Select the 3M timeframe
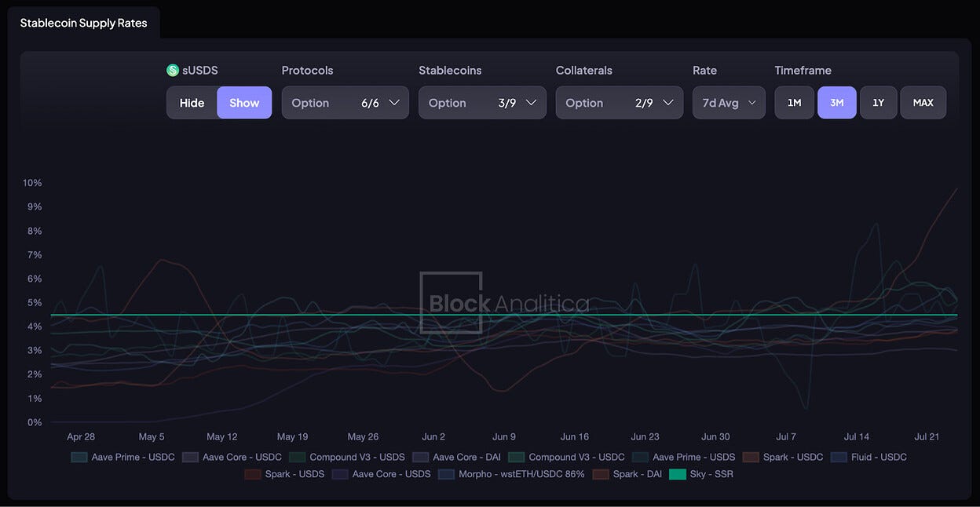Viewport: 980px width, 507px height. click(x=837, y=103)
